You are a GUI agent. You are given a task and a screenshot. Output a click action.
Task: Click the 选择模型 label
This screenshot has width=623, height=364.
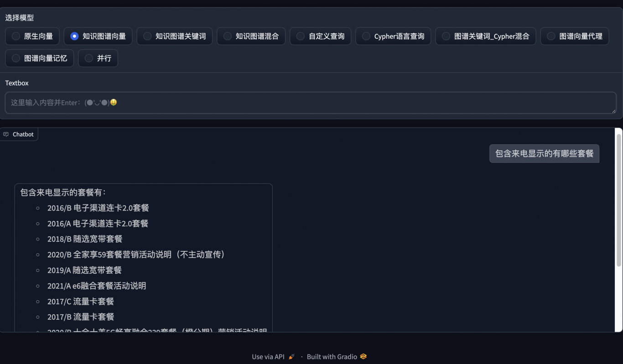click(20, 18)
